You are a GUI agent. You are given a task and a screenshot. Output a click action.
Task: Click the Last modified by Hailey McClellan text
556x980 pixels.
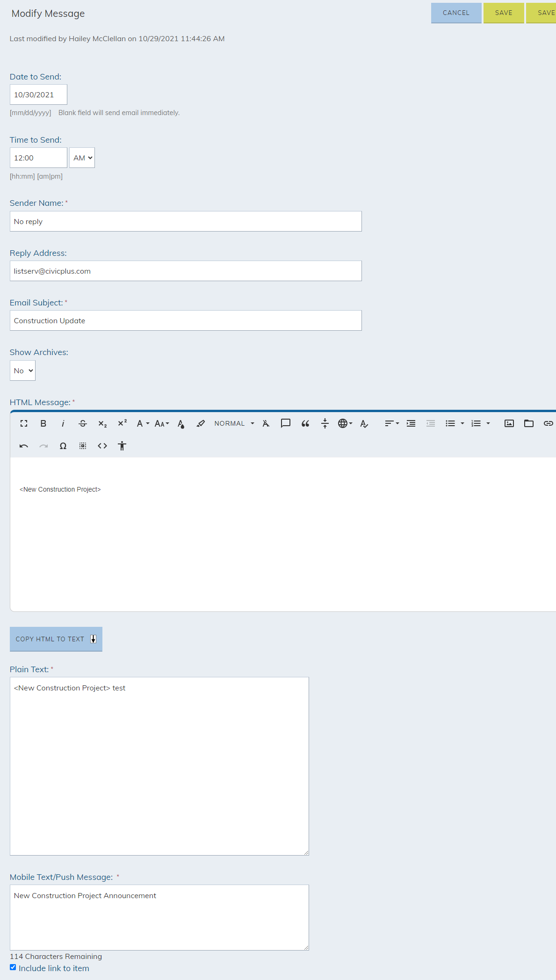pyautogui.click(x=117, y=39)
